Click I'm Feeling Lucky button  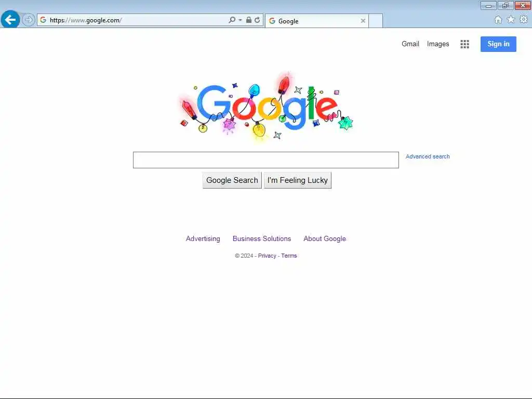click(298, 180)
